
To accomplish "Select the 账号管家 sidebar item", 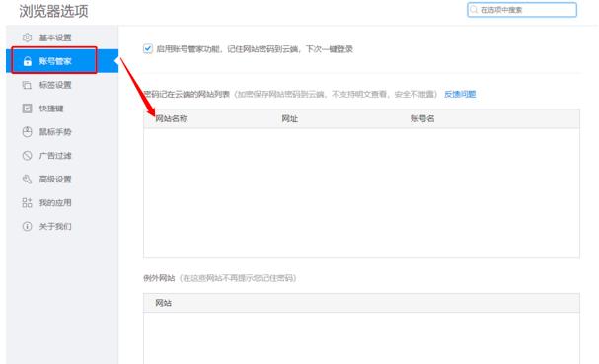I will coord(62,61).
